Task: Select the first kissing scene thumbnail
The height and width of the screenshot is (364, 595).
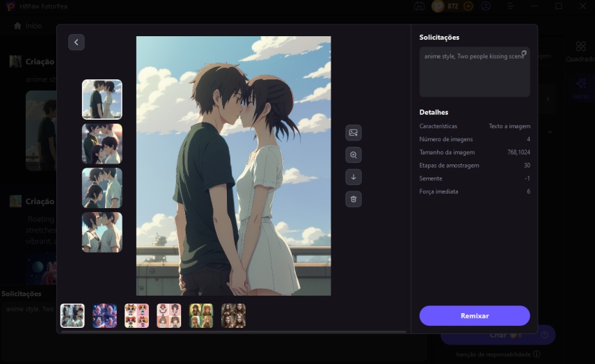Action: 102,100
